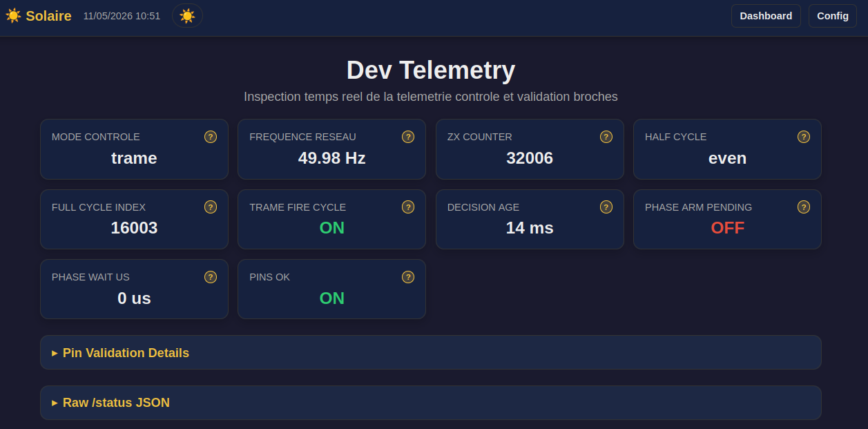Open FULL CYCLE INDEX help icon
Viewport: 868px width, 429px height.
tap(211, 207)
